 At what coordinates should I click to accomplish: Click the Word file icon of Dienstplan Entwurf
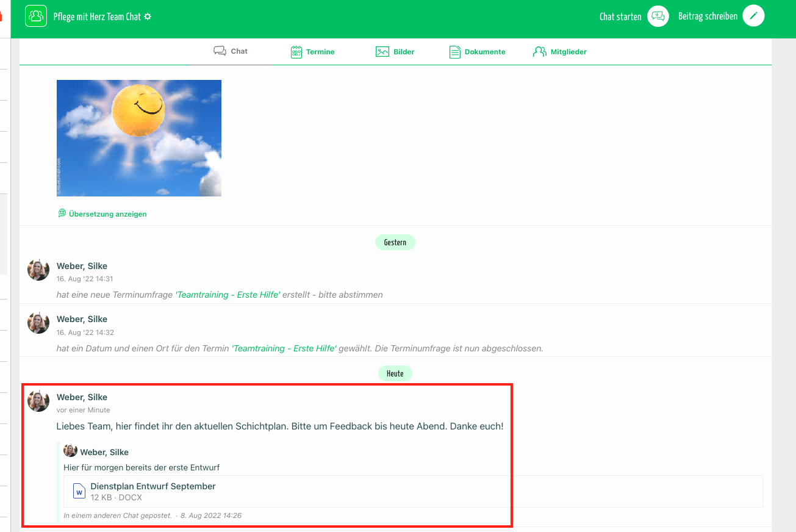coord(79,491)
